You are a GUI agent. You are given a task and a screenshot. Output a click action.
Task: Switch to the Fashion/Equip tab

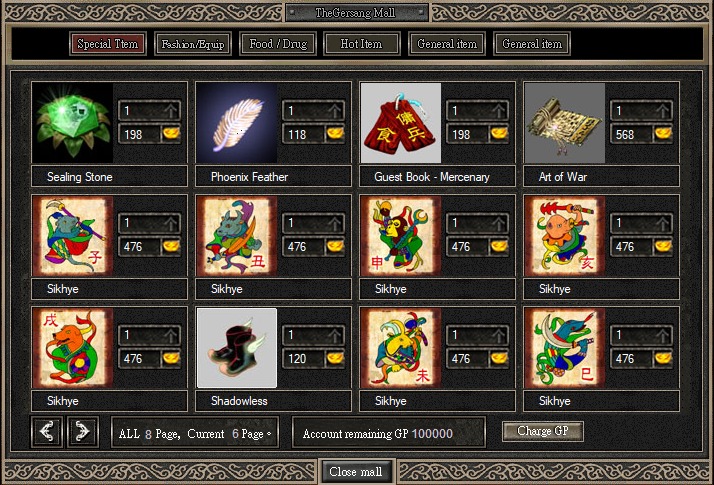193,44
